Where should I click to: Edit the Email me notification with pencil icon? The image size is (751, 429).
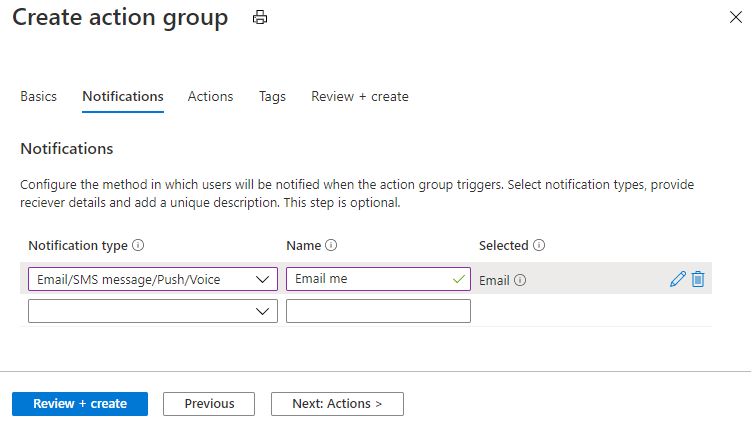[678, 279]
